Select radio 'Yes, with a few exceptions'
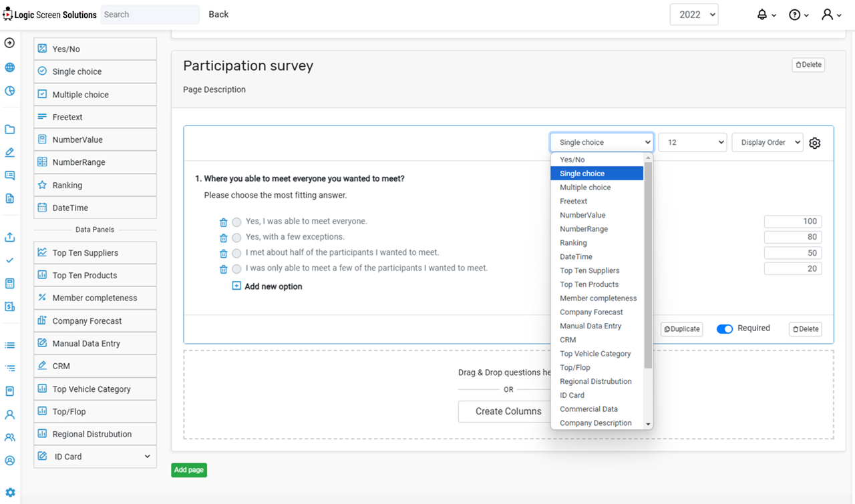The height and width of the screenshot is (504, 855). [236, 238]
